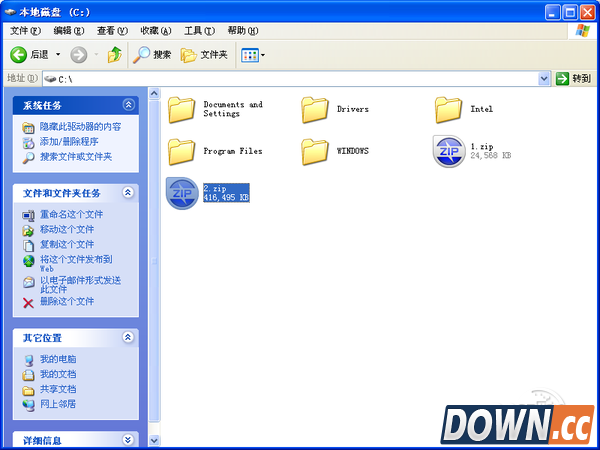The image size is (600, 450).
Task: Collapse the 系统任务 panel
Action: coord(128,105)
